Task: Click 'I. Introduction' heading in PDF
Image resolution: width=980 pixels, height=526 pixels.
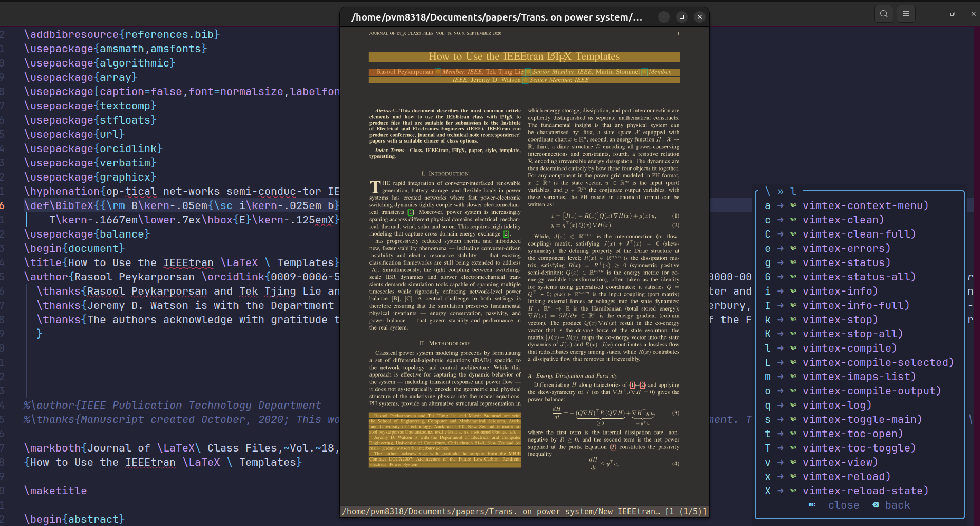Action: (445, 174)
